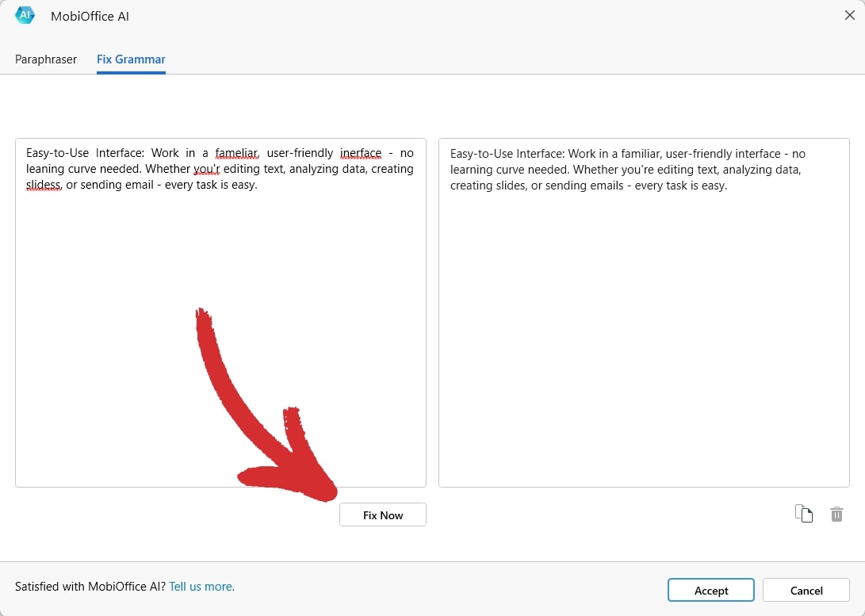Viewport: 865px width, 616px height.
Task: Cancel the MobiOffice AI dialog
Action: click(x=806, y=590)
